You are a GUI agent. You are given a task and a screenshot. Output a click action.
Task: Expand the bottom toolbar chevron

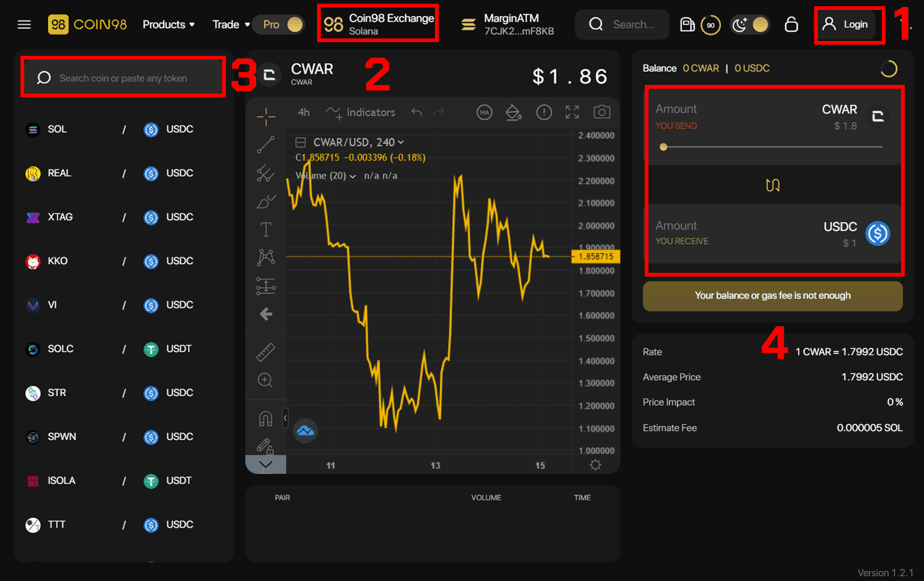[x=266, y=464]
